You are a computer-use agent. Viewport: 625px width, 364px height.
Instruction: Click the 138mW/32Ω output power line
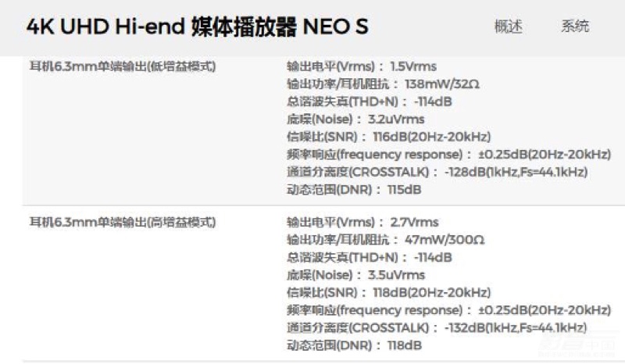click(x=383, y=84)
